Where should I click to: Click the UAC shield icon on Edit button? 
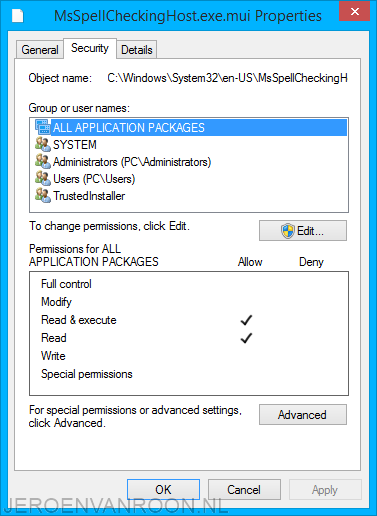(x=287, y=231)
